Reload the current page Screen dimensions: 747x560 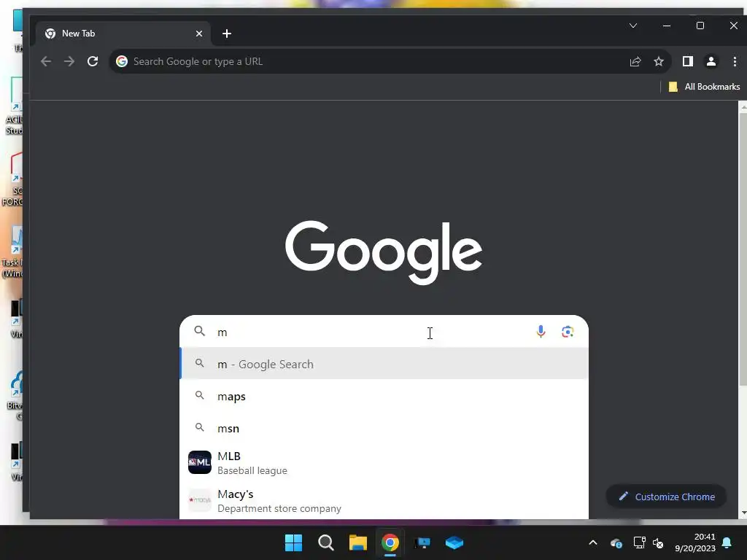pyautogui.click(x=93, y=61)
